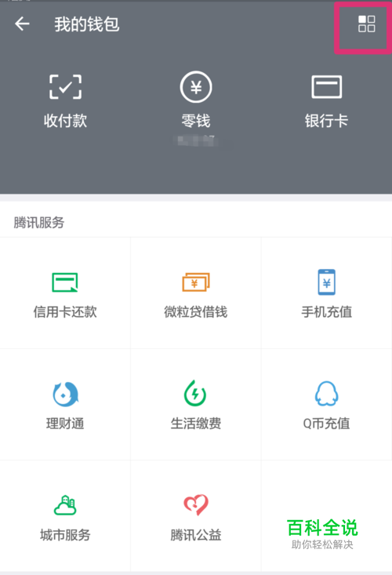
Task: Tap the 收付款 scan icon
Action: pos(66,87)
